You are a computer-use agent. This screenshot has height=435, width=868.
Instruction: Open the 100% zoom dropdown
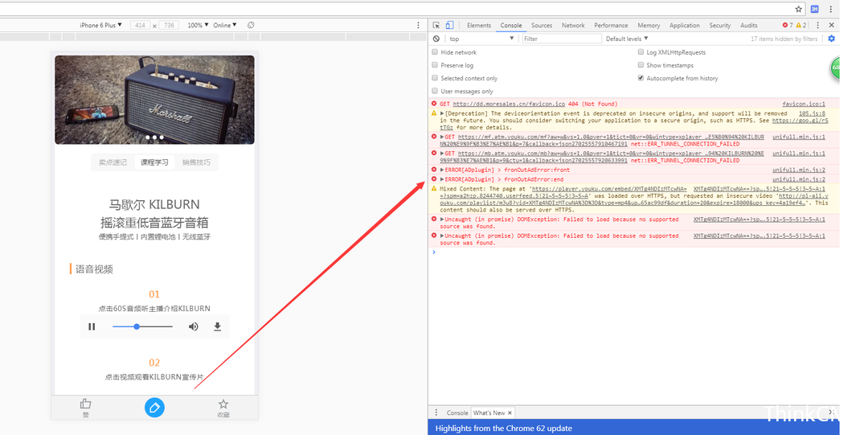point(198,25)
